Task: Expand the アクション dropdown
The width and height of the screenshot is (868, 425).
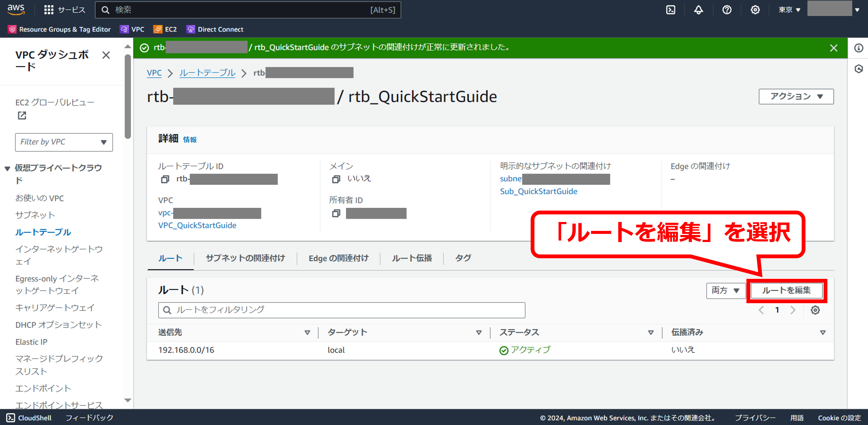Action: point(796,96)
